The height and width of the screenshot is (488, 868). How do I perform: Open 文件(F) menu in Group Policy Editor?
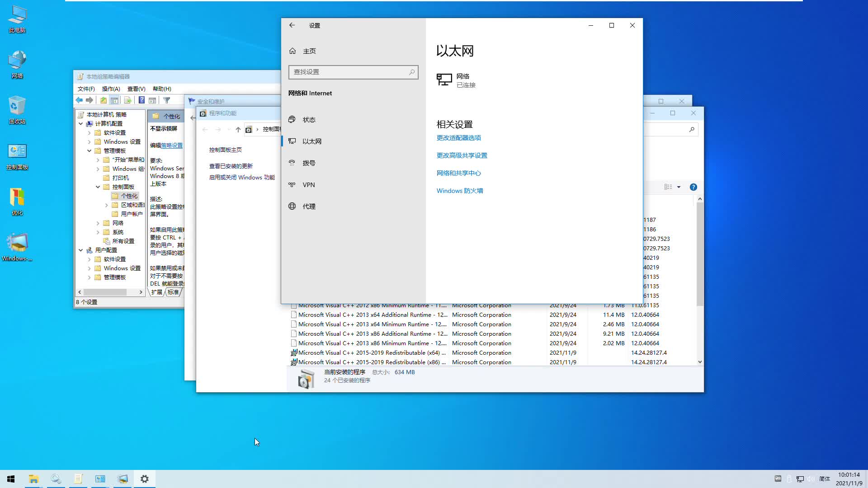tap(86, 89)
